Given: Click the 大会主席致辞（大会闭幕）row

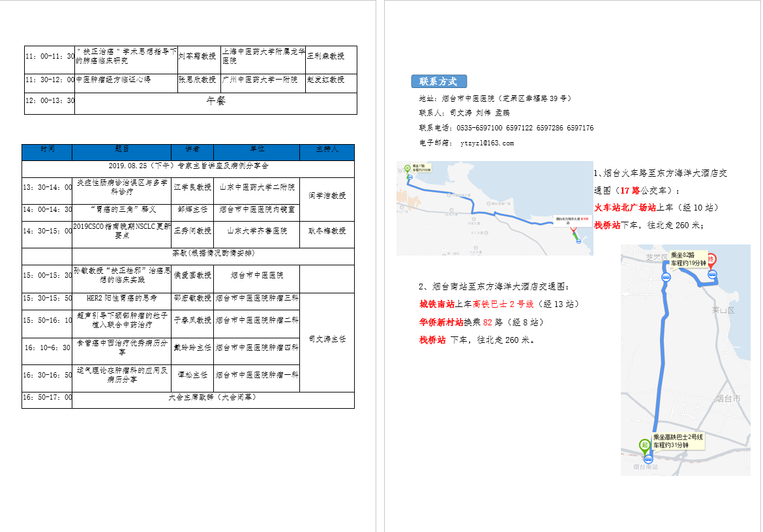Looking at the screenshot, I should coord(213,397).
